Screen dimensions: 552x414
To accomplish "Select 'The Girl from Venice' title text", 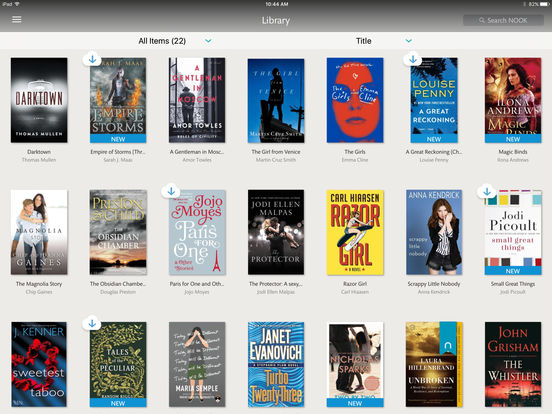I will pos(276,152).
